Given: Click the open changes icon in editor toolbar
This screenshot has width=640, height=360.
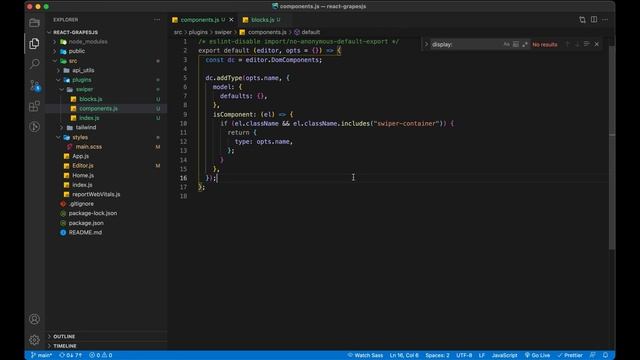Looking at the screenshot, I should (582, 20).
